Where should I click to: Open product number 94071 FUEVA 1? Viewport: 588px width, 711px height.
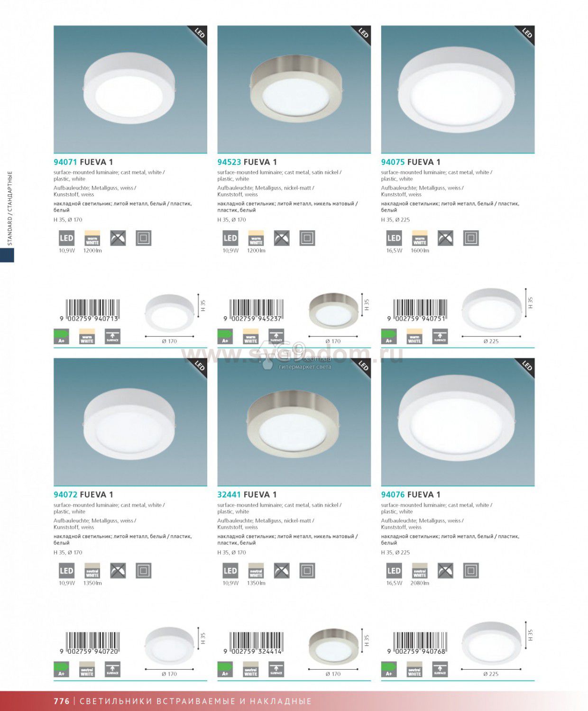pos(83,162)
